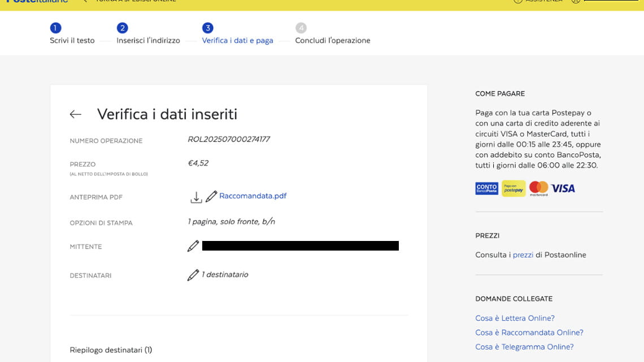Viewport: 644px width, 362px height.
Task: Open Cosa è Telegramma Online? link
Action: coord(524,347)
